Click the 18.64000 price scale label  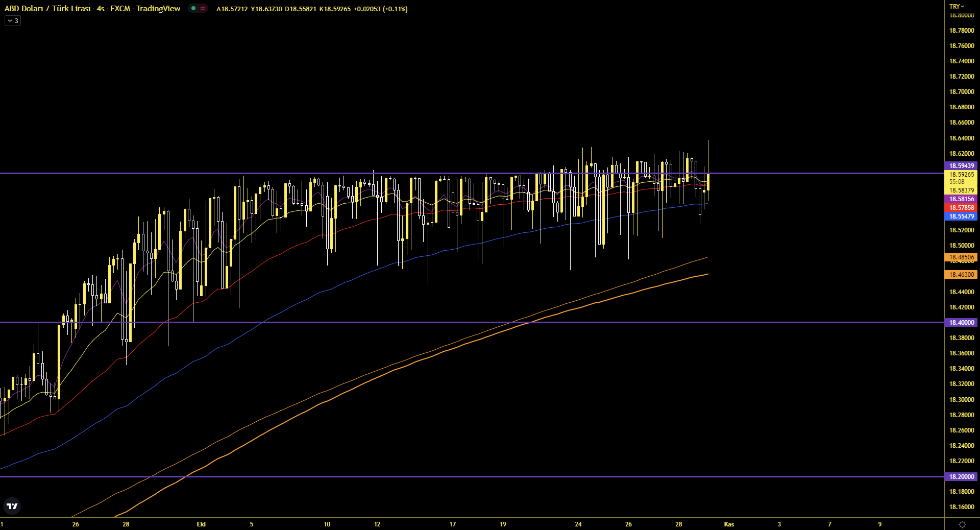tap(962, 138)
